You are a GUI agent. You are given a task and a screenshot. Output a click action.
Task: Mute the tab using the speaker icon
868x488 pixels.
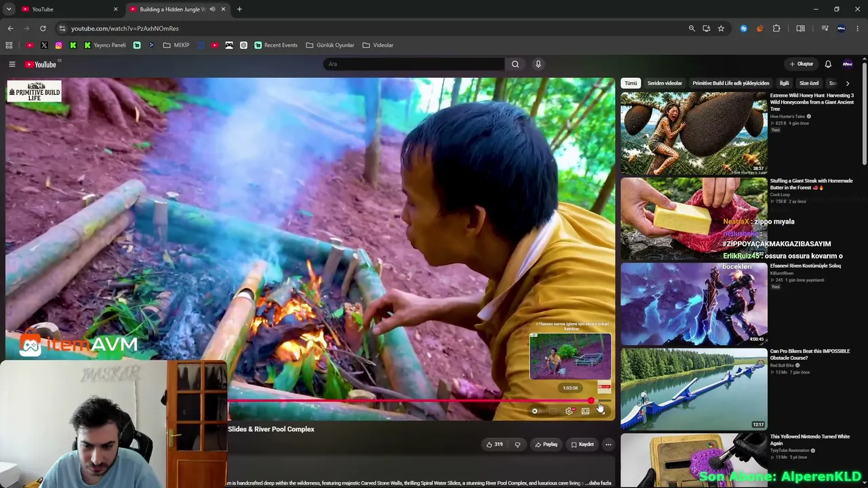212,9
